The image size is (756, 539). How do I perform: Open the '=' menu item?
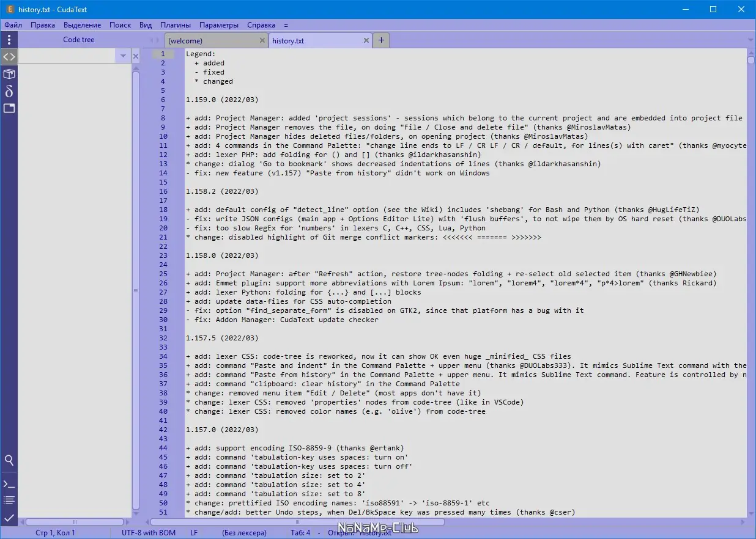coord(286,25)
